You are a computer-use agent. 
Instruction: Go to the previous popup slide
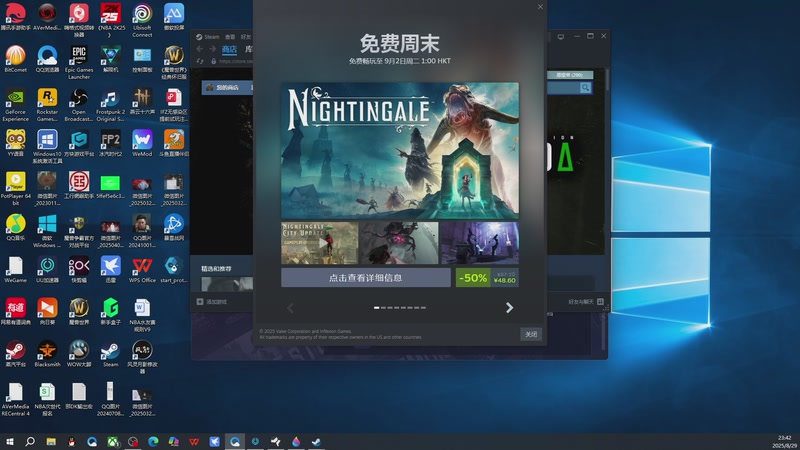290,308
